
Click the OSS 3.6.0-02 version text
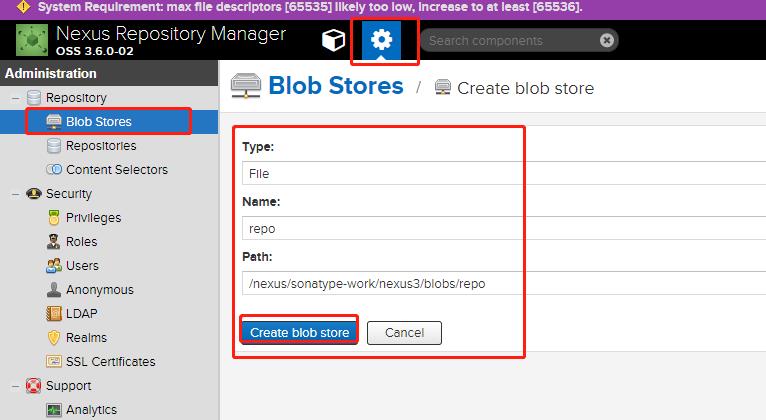(x=95, y=51)
